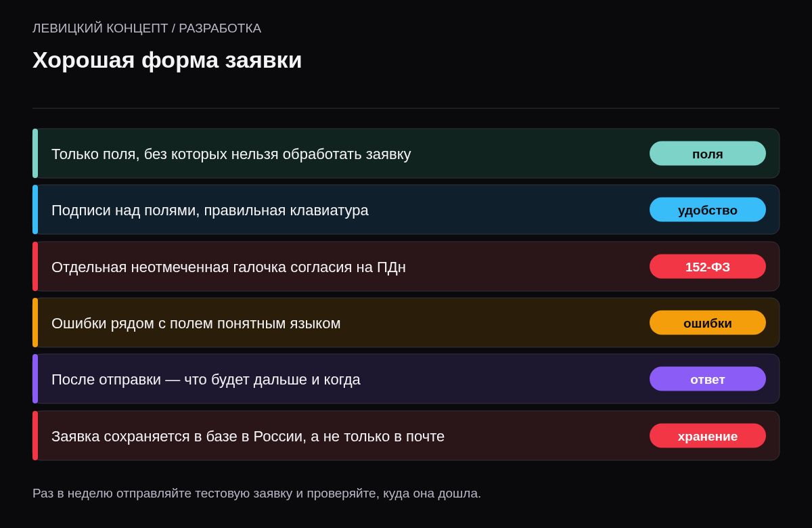Click the footer note about тестовую заявку
The width and height of the screenshot is (812, 528).
(x=257, y=493)
